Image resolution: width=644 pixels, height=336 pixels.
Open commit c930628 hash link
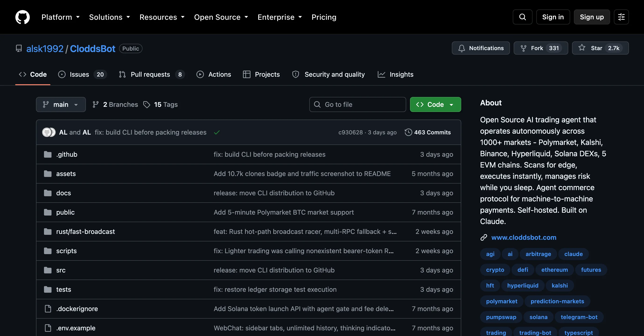pos(350,132)
